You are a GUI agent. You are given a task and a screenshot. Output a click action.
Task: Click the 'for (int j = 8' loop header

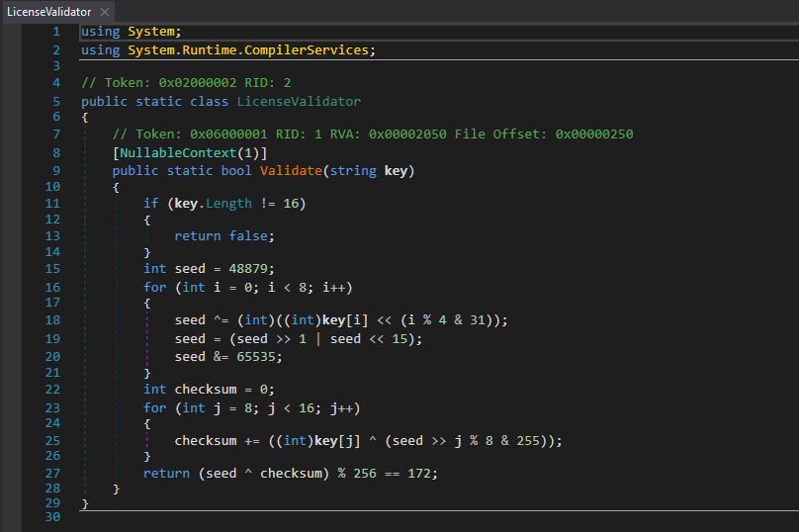click(x=252, y=408)
